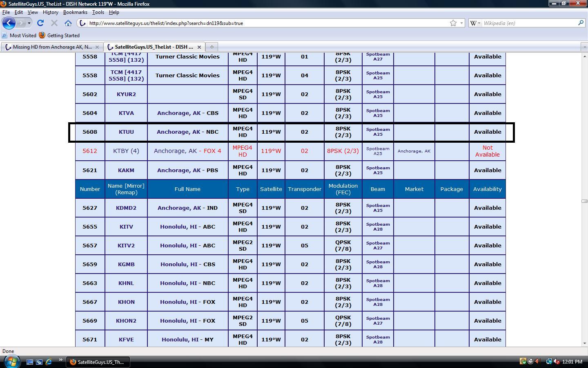588x368 pixels.
Task: Click the Forward navigation button
Action: pos(21,23)
